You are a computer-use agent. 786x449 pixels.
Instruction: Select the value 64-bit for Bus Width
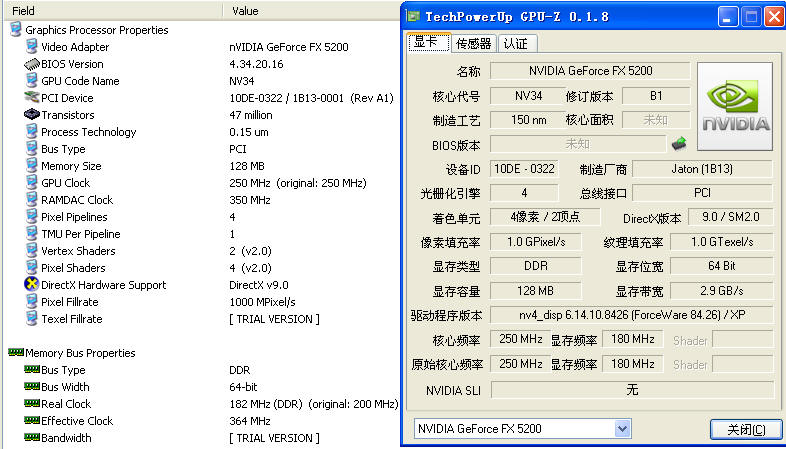click(243, 387)
